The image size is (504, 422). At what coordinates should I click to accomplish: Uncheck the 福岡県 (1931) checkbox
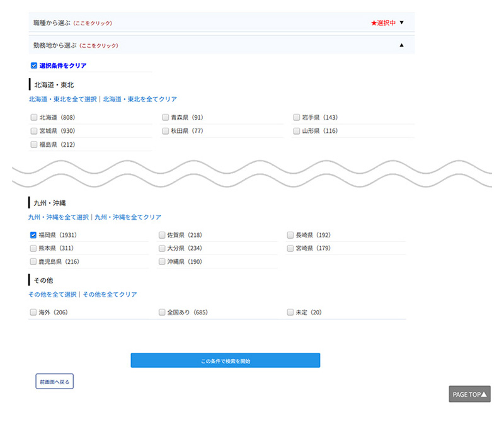click(x=34, y=235)
